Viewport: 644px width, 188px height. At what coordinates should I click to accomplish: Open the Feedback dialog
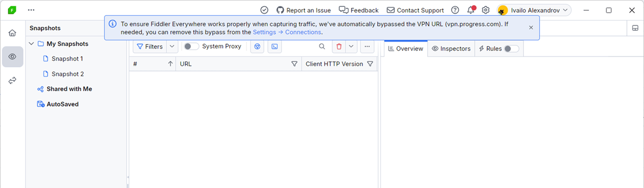click(359, 10)
